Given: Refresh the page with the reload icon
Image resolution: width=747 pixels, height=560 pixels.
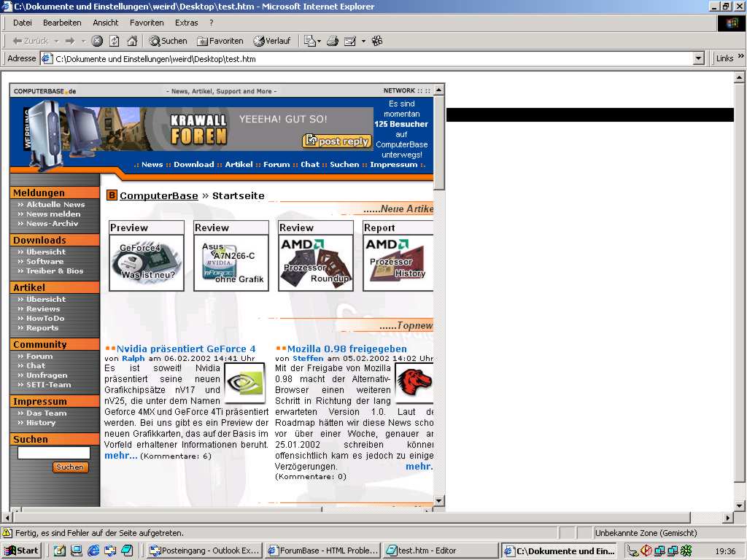Looking at the screenshot, I should coord(115,41).
